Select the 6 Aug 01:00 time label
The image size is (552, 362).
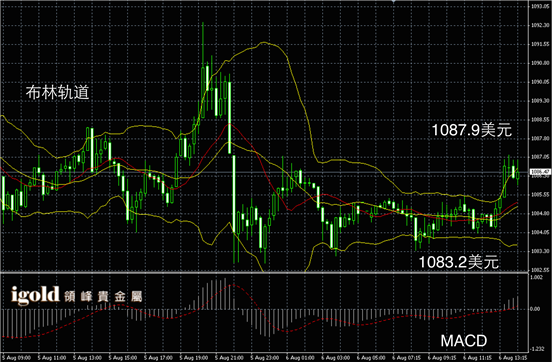click(300, 358)
